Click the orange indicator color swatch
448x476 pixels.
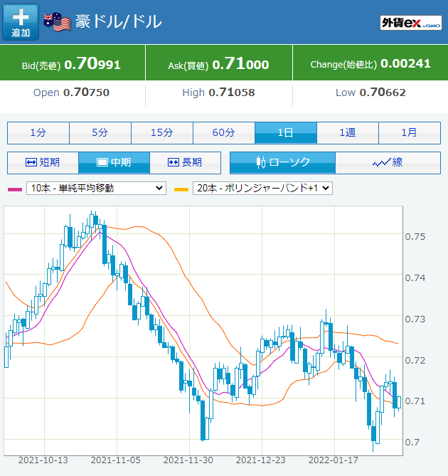(x=181, y=189)
